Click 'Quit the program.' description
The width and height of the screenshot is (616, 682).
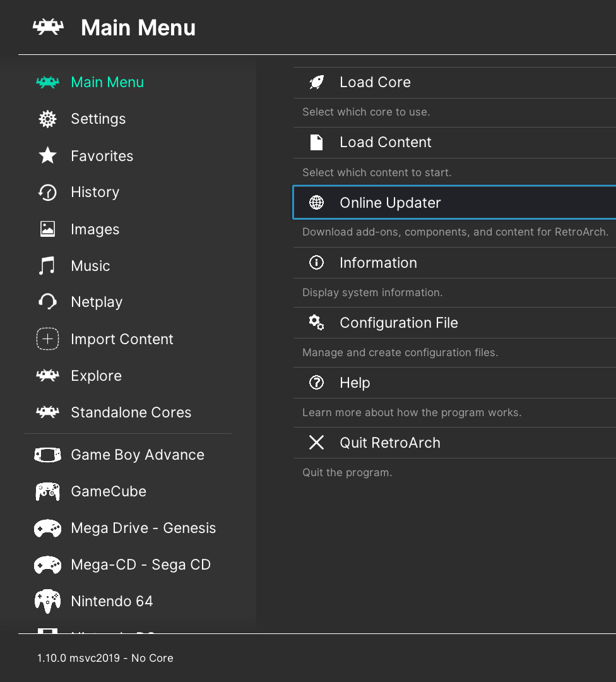(347, 472)
